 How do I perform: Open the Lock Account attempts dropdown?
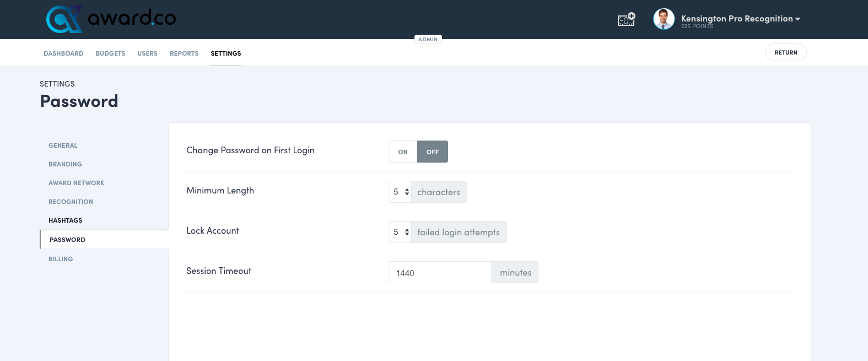[400, 232]
